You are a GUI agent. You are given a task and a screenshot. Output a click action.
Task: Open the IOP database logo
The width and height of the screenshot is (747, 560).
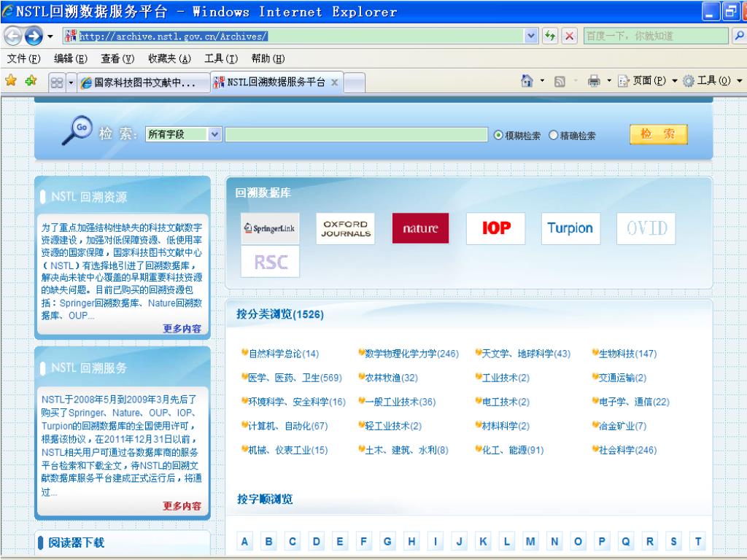(495, 228)
